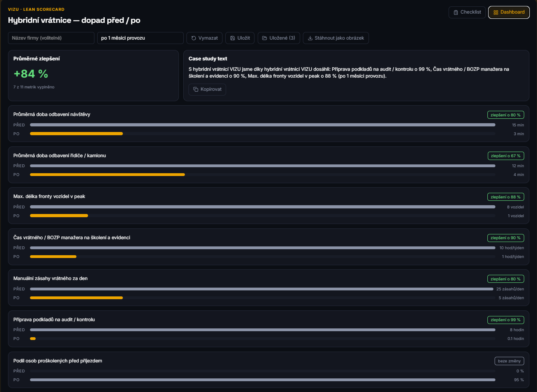Image resolution: width=537 pixels, height=392 pixels.
Task: Open the Uložené (3) saved list
Action: click(279, 38)
